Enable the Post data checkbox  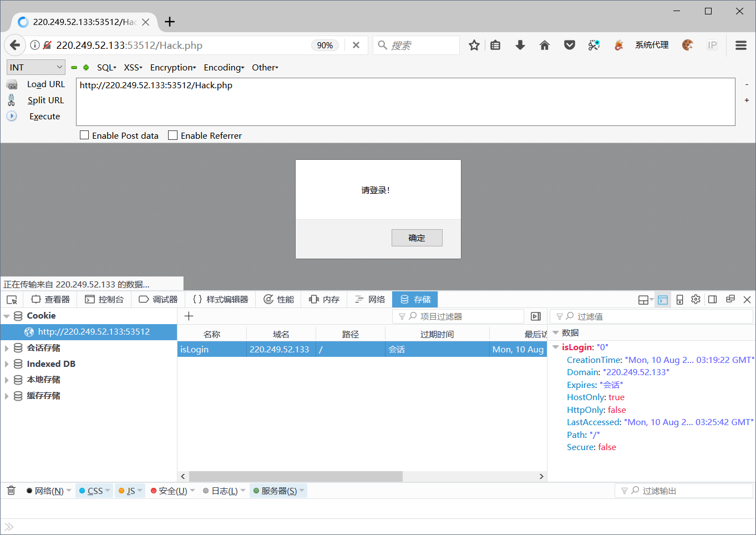coord(84,135)
